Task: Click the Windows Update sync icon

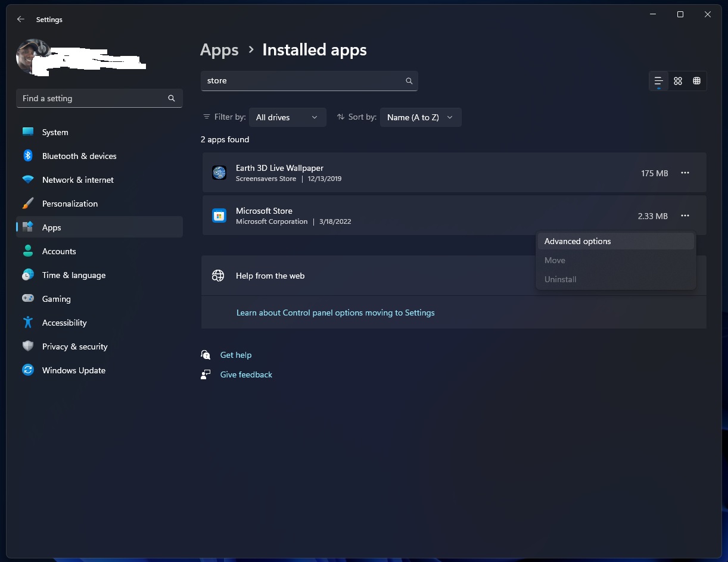Action: click(28, 370)
